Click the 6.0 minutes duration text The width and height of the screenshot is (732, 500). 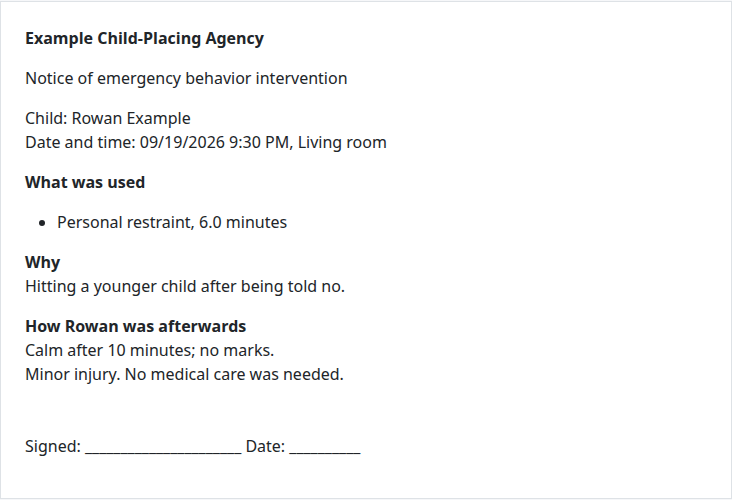pyautogui.click(x=243, y=223)
